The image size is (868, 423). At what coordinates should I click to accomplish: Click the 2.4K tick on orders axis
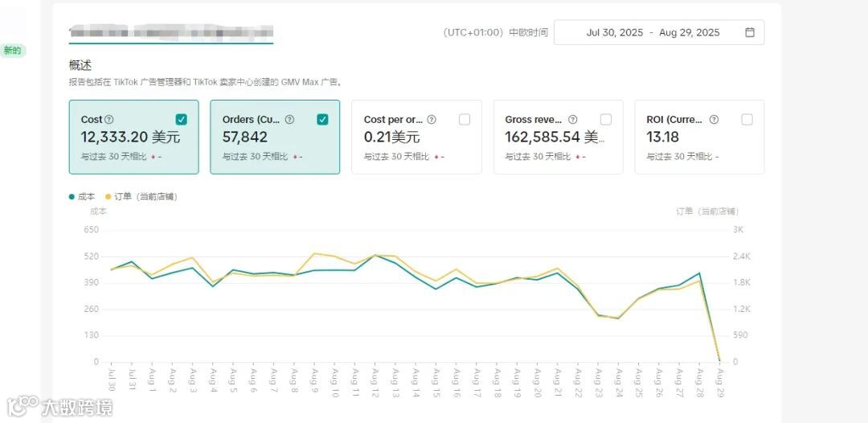click(741, 257)
